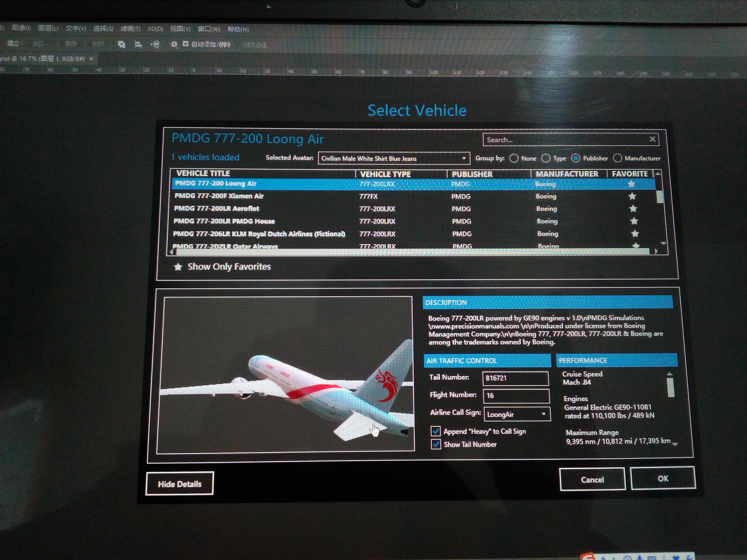Toggle favorite star for PMDG House row
Screen dimensions: 747x560
pos(634,221)
